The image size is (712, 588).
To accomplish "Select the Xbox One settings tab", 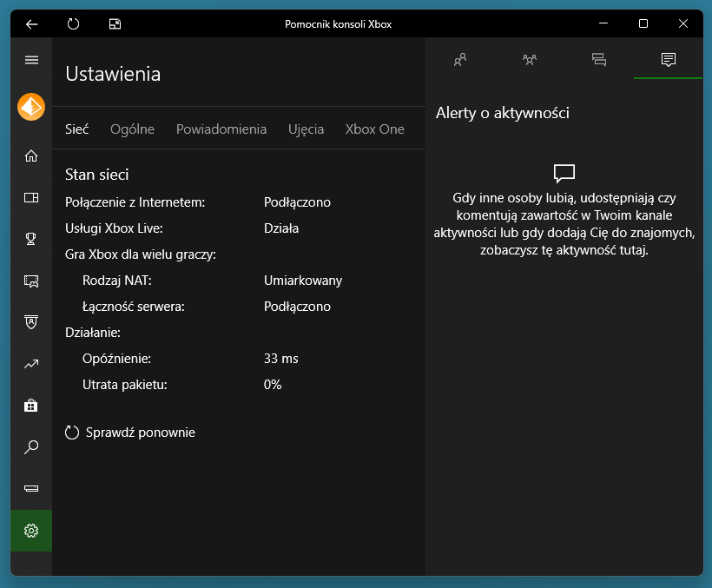I will (374, 129).
